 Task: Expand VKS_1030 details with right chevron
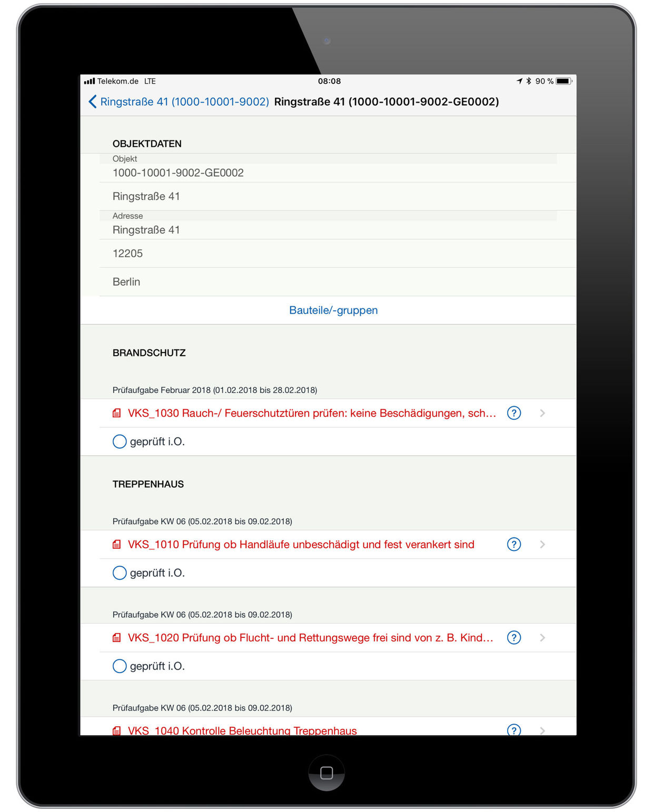(542, 413)
